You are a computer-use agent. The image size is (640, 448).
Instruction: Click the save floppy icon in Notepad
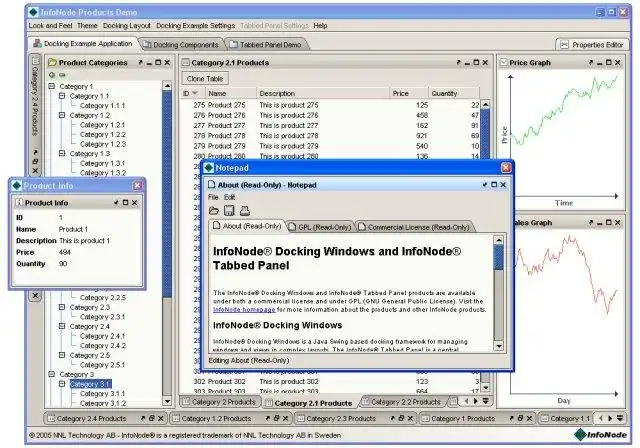pos(229,211)
